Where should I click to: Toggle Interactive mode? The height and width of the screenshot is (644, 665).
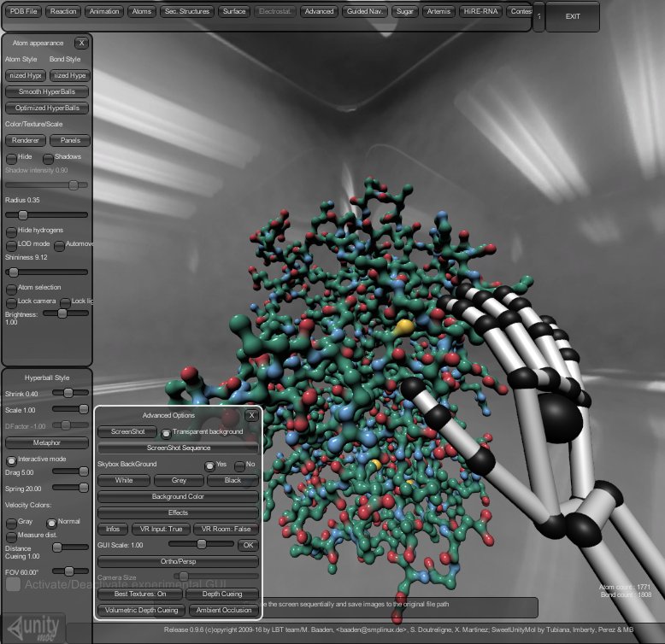pos(11,460)
